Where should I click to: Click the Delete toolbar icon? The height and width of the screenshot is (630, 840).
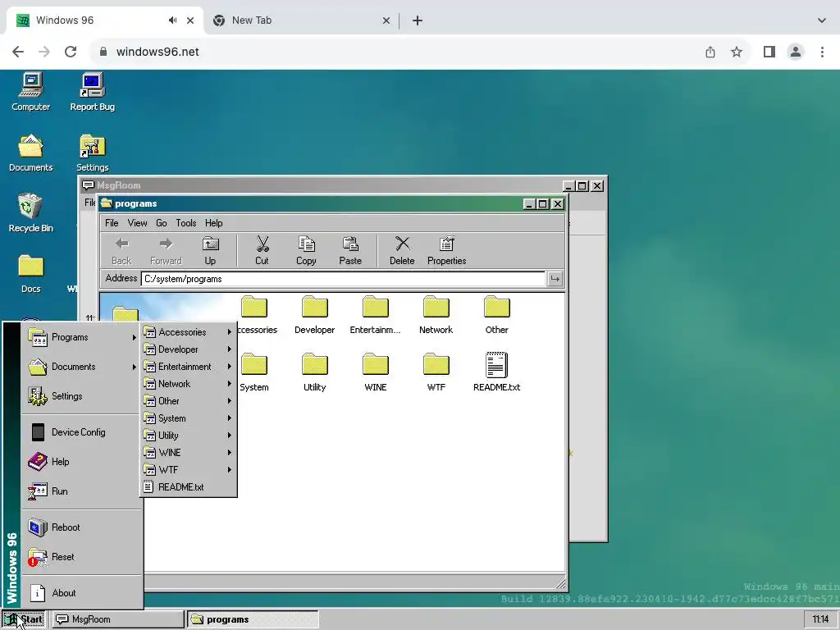[x=402, y=251]
